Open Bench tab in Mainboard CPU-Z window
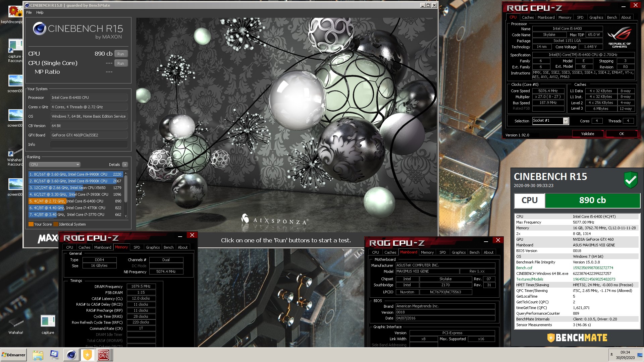This screenshot has height=362, width=644. 475,252
